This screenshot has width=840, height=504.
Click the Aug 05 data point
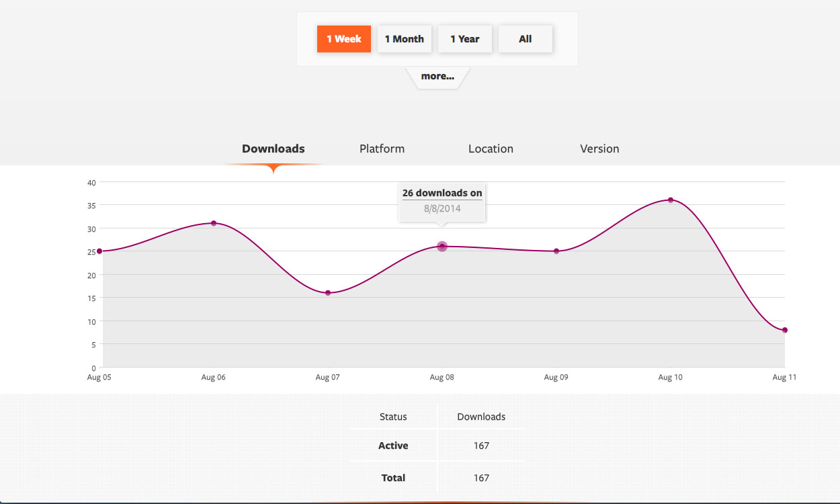pyautogui.click(x=99, y=251)
